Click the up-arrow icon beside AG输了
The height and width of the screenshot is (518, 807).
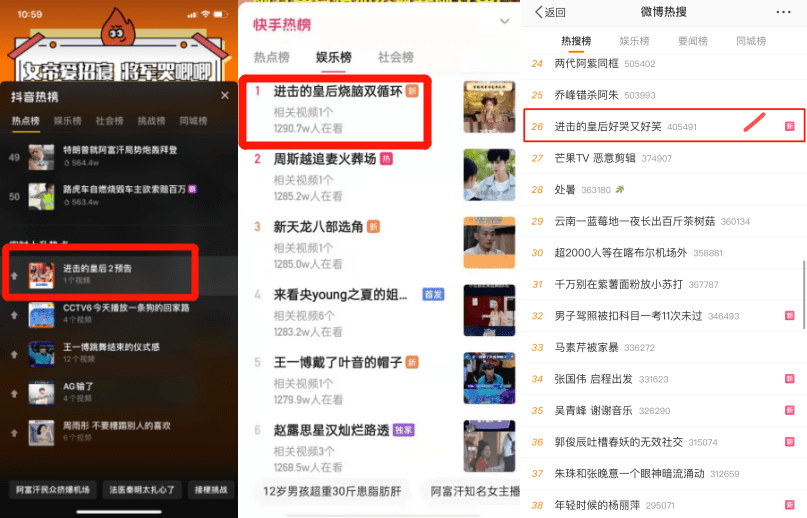[x=14, y=394]
